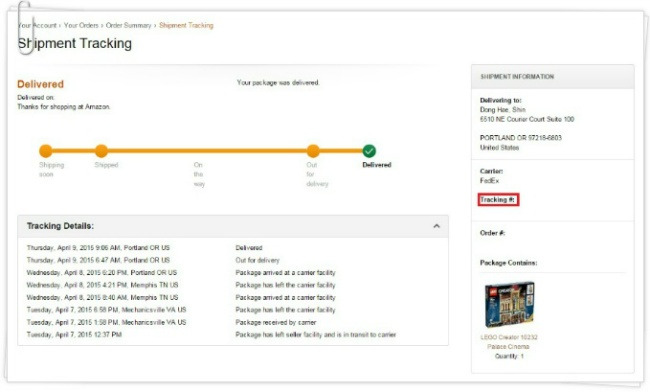
Task: Select the April 9 6:47 AM Portland row
Action: [x=233, y=260]
